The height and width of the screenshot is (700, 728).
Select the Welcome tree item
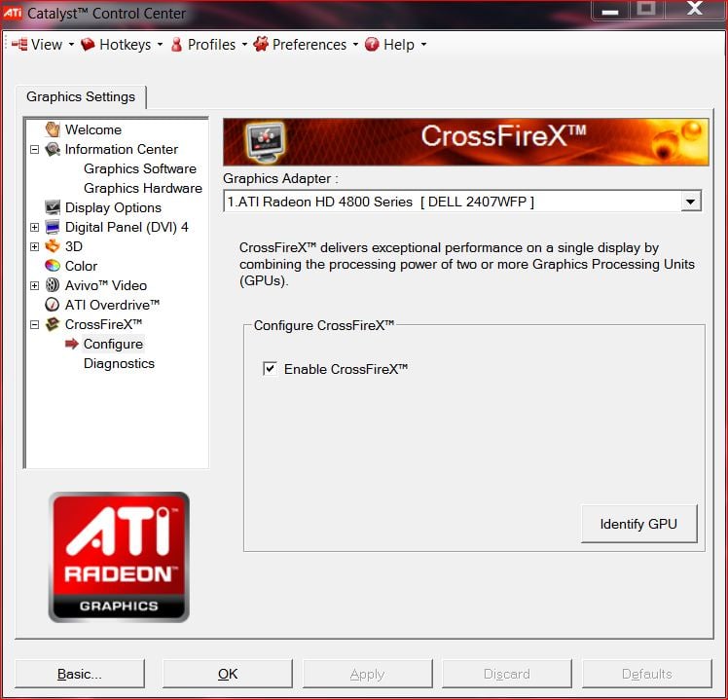(92, 129)
